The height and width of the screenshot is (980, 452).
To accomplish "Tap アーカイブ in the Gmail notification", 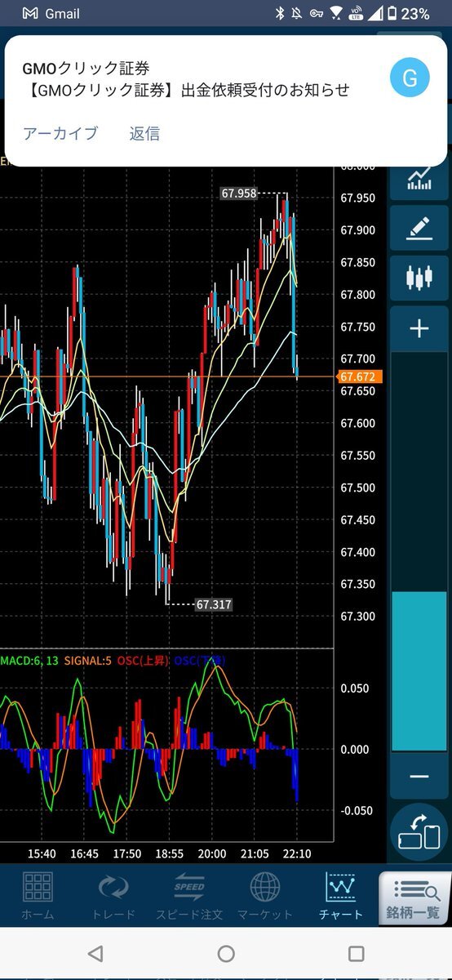I will [x=60, y=134].
